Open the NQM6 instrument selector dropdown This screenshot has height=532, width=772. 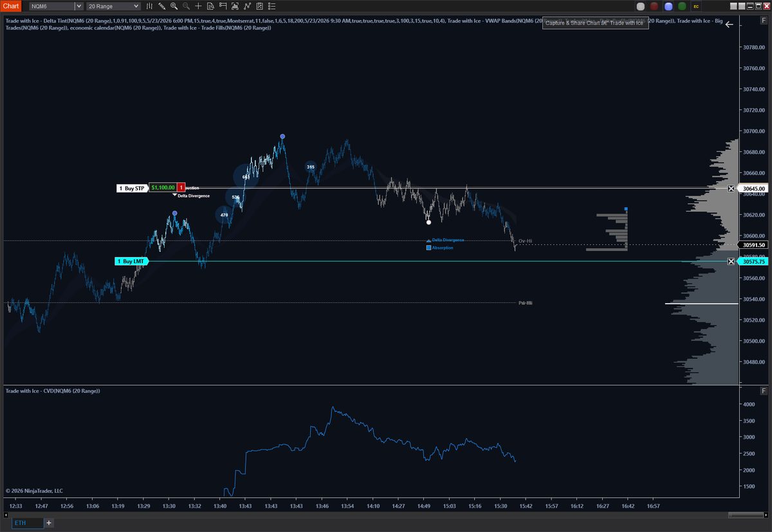[x=78, y=6]
